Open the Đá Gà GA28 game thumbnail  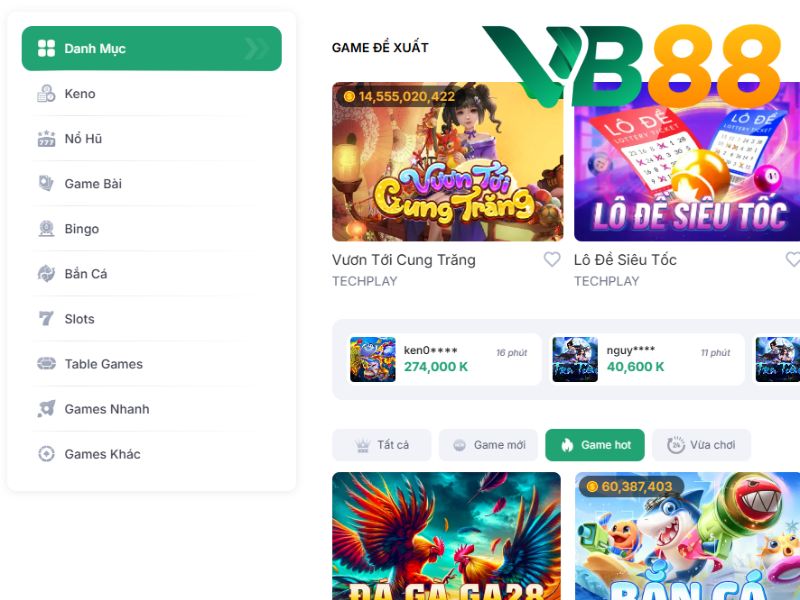pyautogui.click(x=446, y=536)
